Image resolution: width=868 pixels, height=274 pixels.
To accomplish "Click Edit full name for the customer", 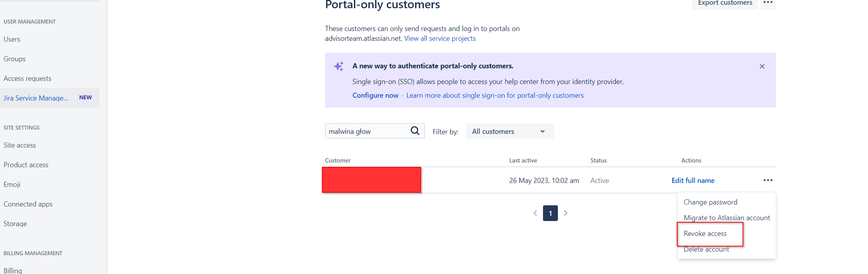I will 693,180.
